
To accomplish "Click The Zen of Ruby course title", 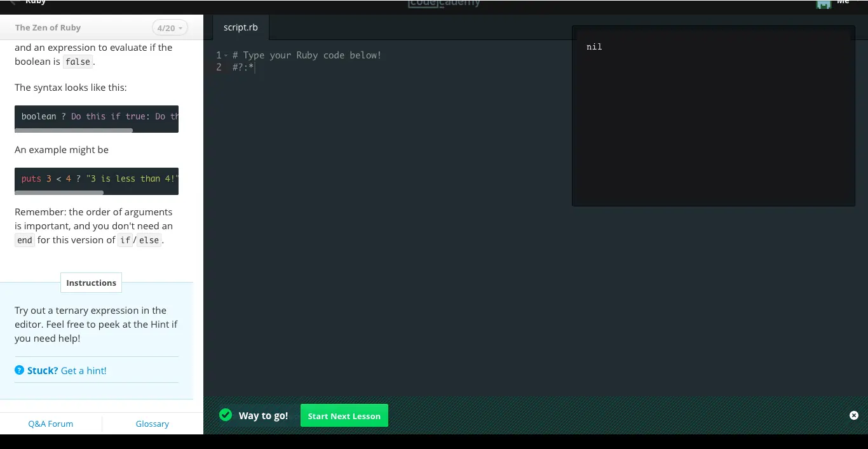I will pos(48,28).
